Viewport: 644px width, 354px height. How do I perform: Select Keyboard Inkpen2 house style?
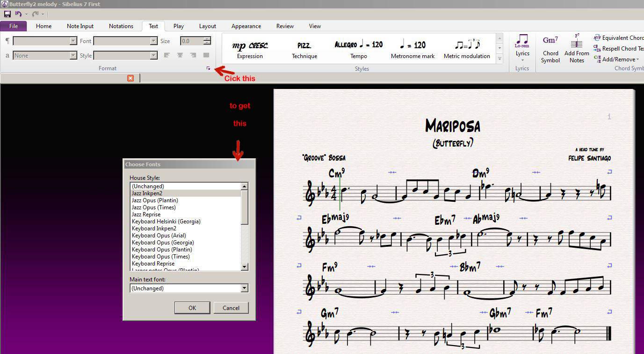pyautogui.click(x=186, y=229)
